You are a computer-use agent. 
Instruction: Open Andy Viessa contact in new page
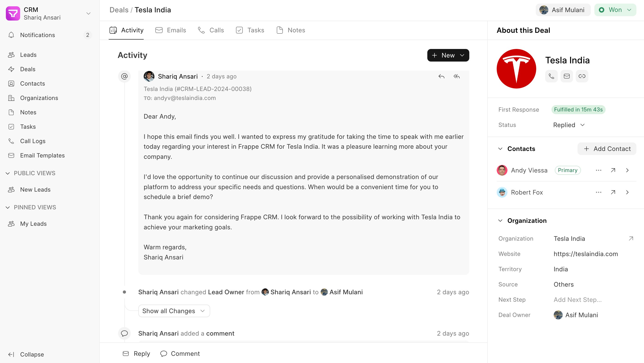click(613, 170)
